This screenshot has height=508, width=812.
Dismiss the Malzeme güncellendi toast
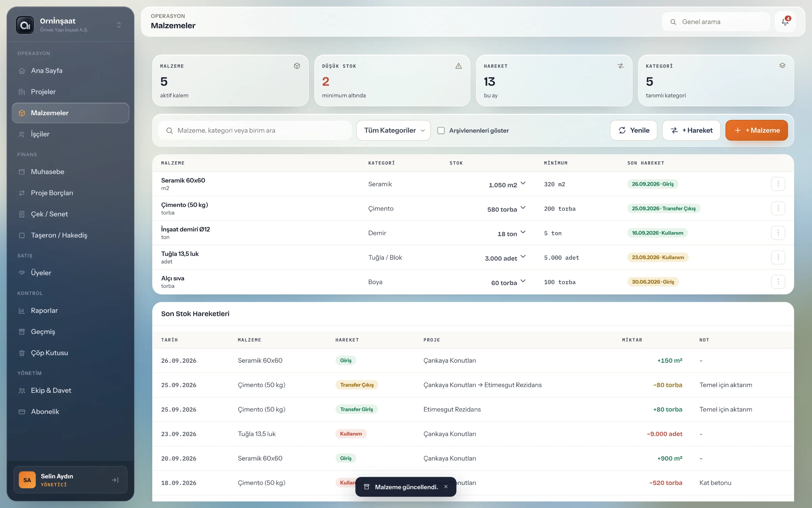click(x=446, y=487)
